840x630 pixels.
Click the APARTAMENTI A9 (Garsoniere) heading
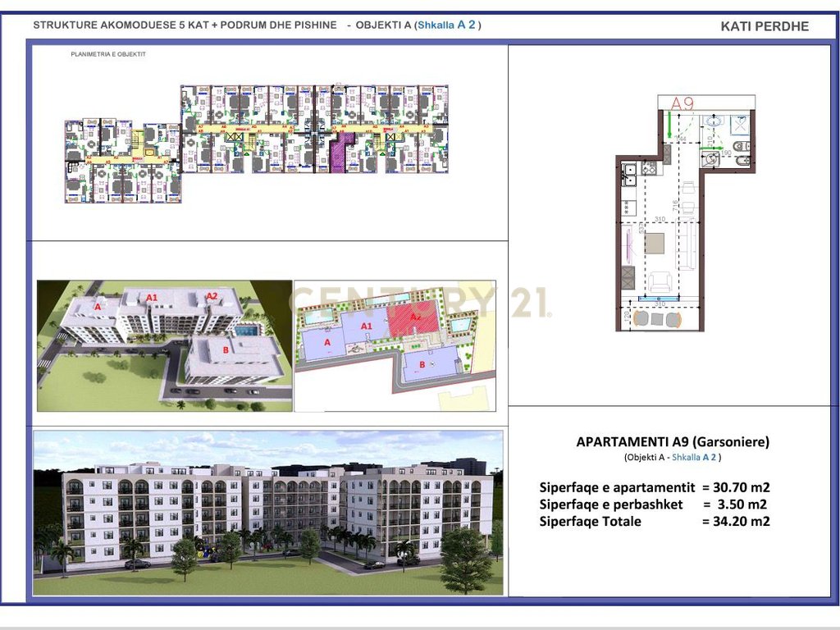pos(673,441)
